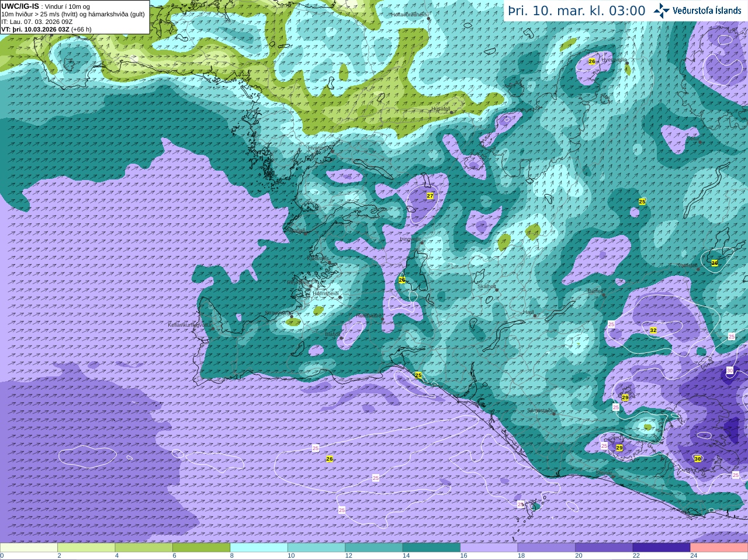Click the legend value 8

pos(232,556)
